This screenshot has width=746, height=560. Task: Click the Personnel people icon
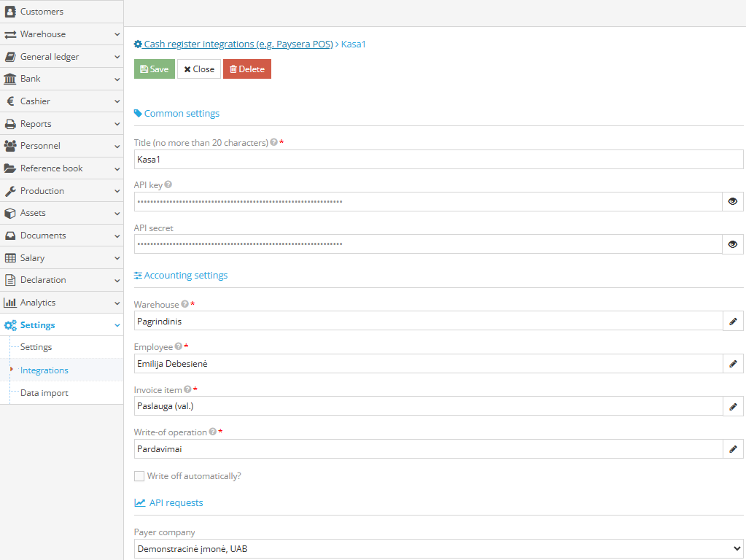click(10, 146)
